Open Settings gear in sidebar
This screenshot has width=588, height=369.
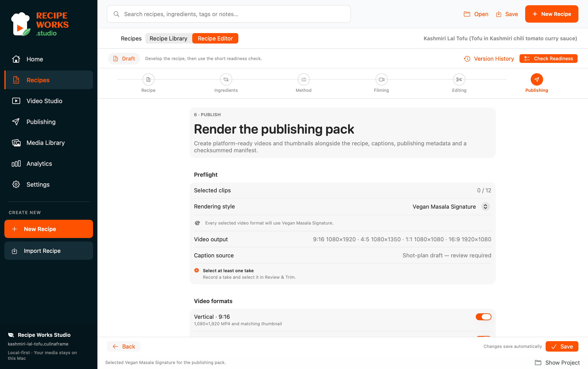16,184
